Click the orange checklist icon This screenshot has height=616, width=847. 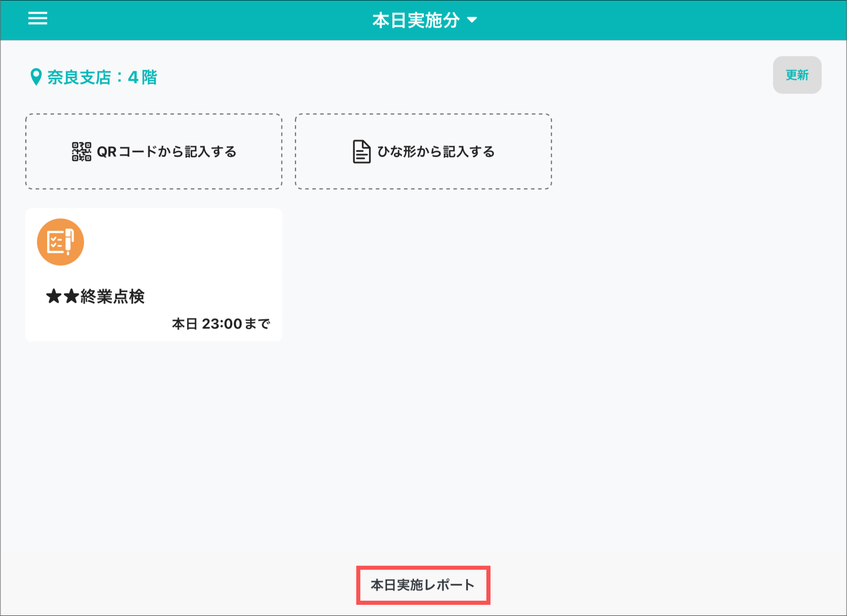(x=60, y=242)
